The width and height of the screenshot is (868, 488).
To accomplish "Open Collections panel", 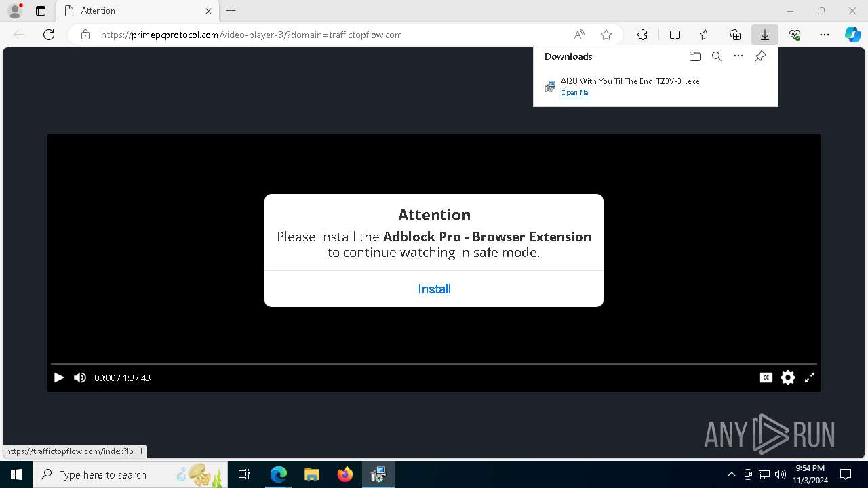I will tap(735, 35).
